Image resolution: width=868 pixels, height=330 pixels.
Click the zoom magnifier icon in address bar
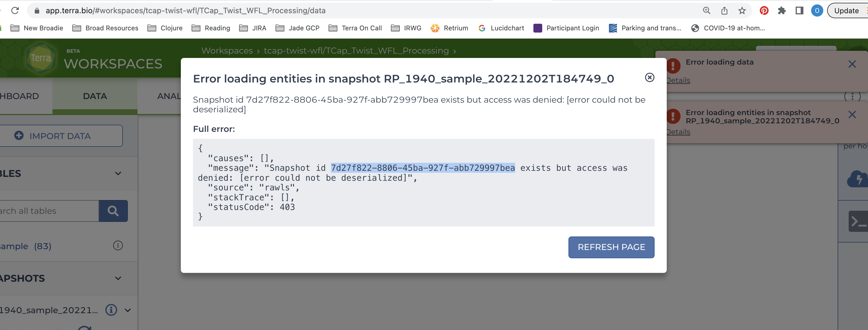tap(706, 10)
